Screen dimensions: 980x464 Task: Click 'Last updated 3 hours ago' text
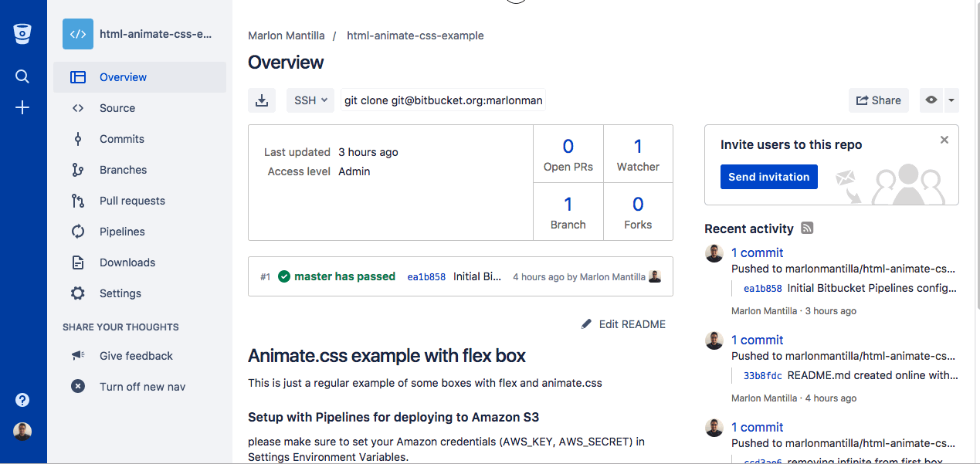(x=331, y=152)
